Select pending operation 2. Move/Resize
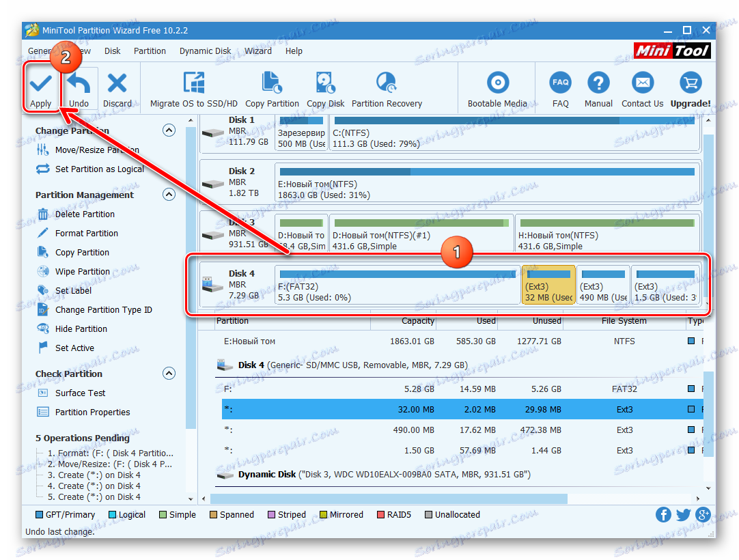The width and height of the screenshot is (739, 560). click(x=110, y=464)
